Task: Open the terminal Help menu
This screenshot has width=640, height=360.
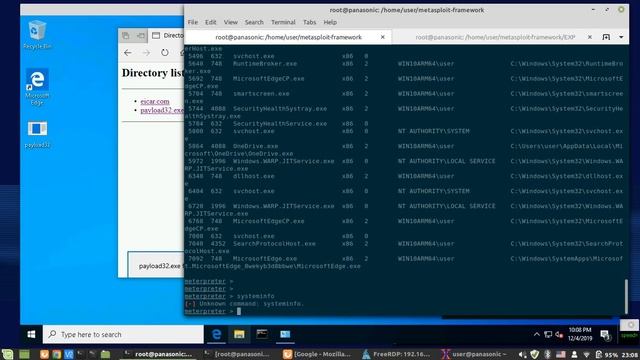Action: pos(330,22)
